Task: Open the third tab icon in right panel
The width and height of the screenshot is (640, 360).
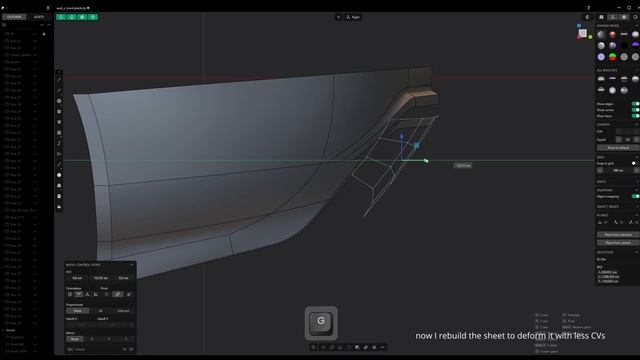Action: click(624, 17)
